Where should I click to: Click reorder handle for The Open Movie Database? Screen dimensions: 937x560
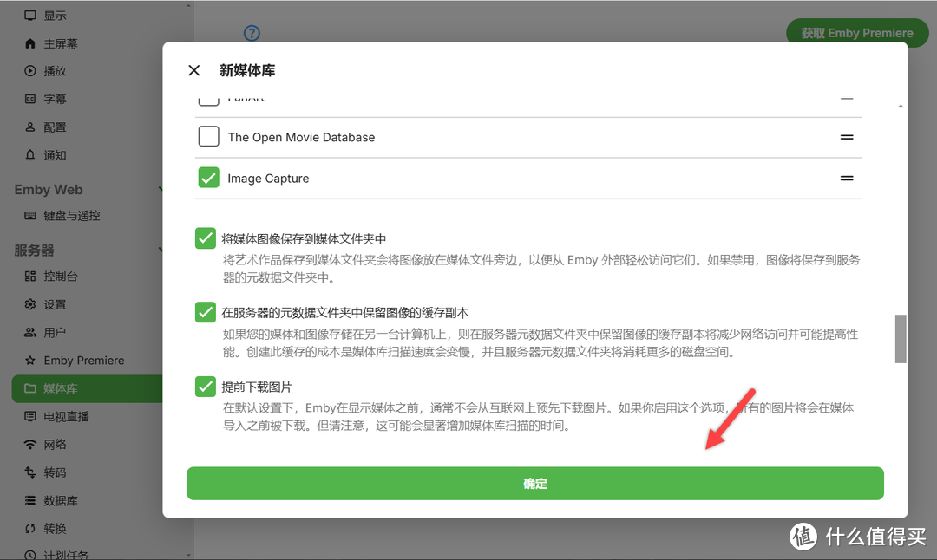click(847, 137)
